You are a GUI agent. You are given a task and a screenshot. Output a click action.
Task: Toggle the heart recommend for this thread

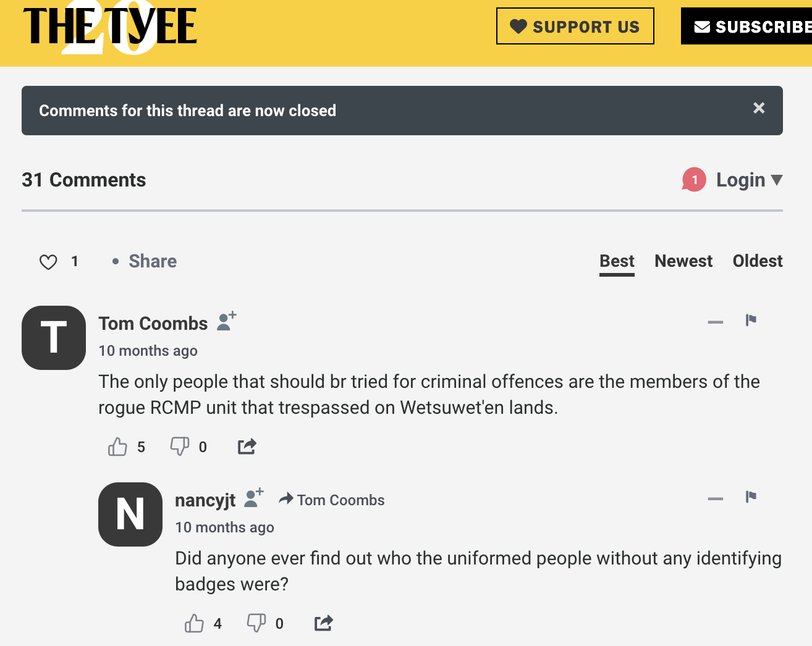48,262
